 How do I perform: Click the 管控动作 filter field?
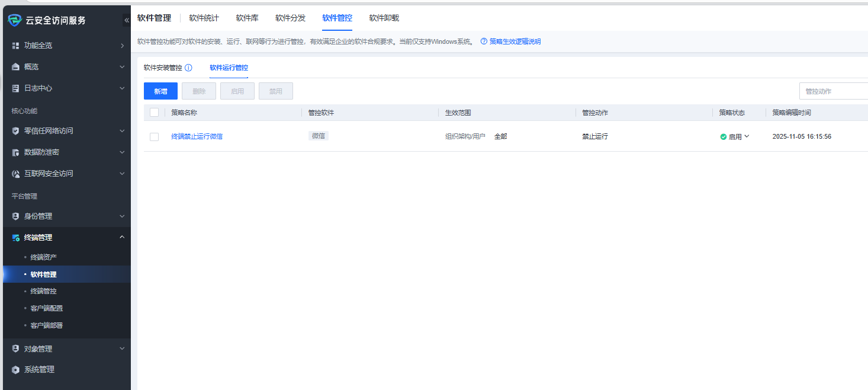pos(832,91)
